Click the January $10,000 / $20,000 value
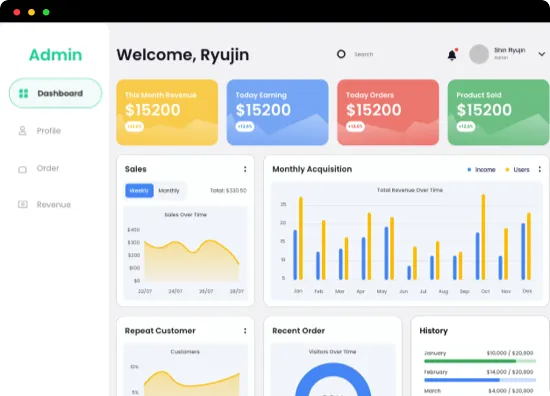This screenshot has height=396, width=550. coord(510,353)
